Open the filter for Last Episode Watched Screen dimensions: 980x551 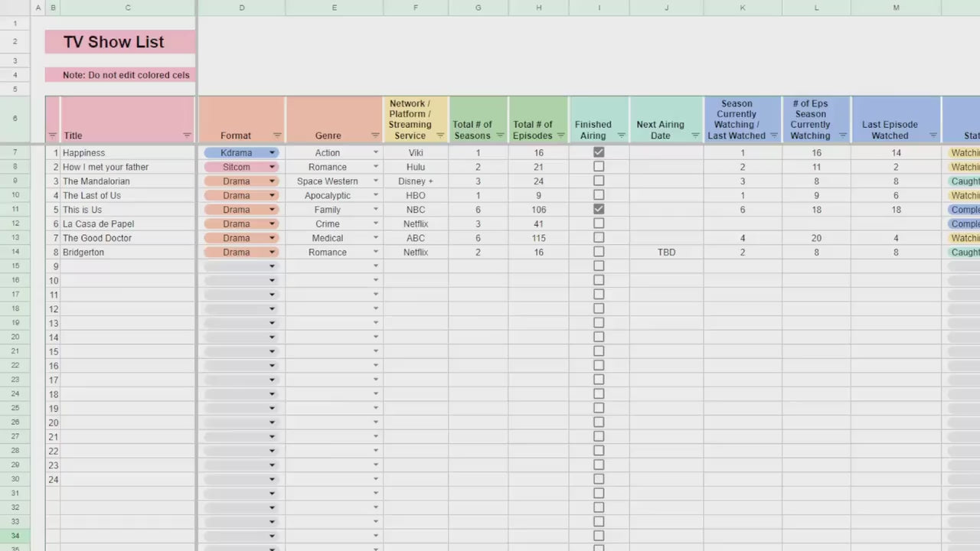(933, 135)
